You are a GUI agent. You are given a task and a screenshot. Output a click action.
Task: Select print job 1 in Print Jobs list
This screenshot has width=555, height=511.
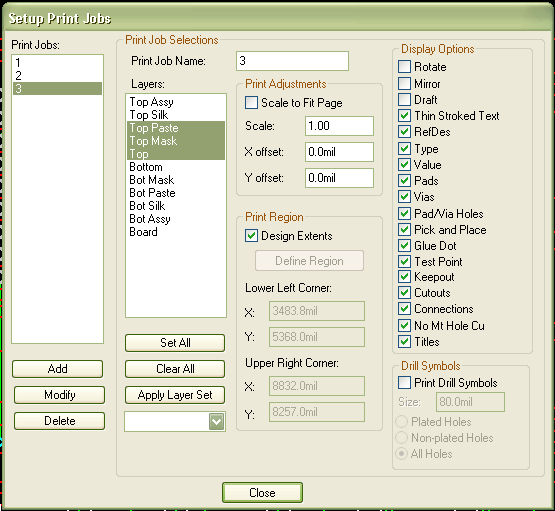tap(57, 63)
